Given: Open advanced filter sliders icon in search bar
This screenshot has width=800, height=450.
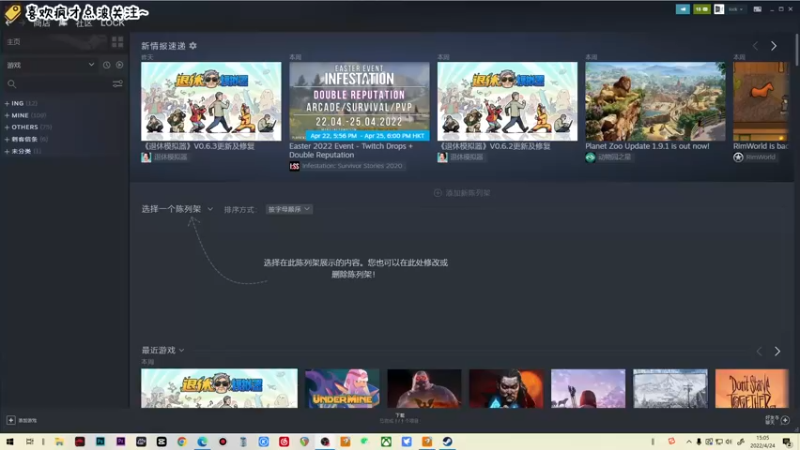Looking at the screenshot, I should 117,84.
